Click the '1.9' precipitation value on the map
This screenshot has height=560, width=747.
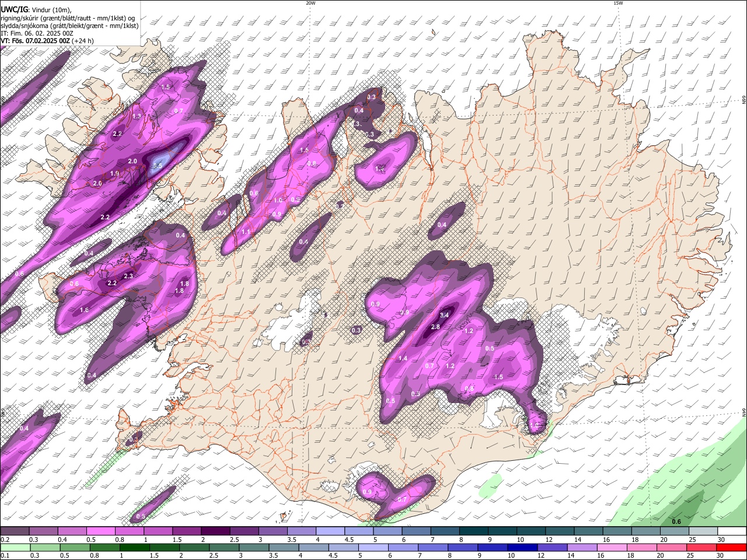(x=114, y=173)
